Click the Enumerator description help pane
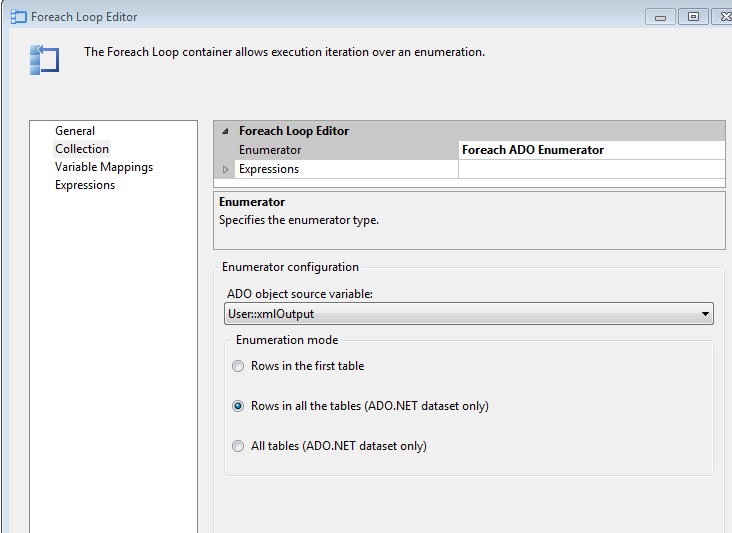This screenshot has width=732, height=533. point(468,220)
